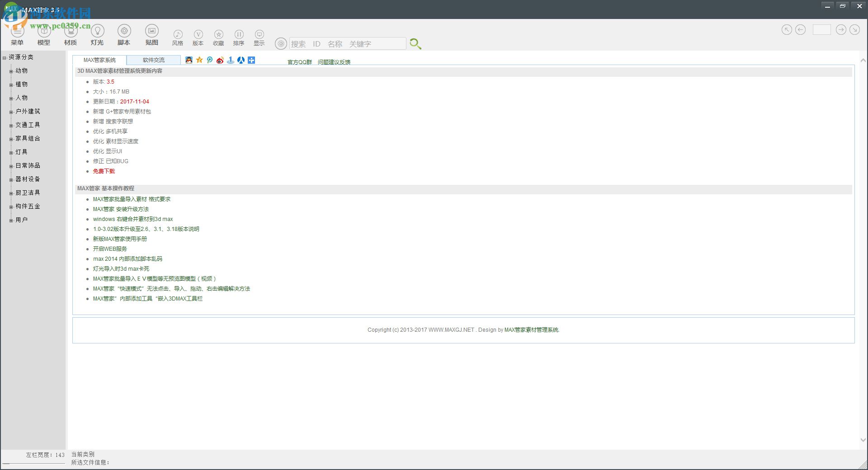The image size is (868, 470).
Task: Expand the 日常饰品 category node
Action: tap(11, 166)
